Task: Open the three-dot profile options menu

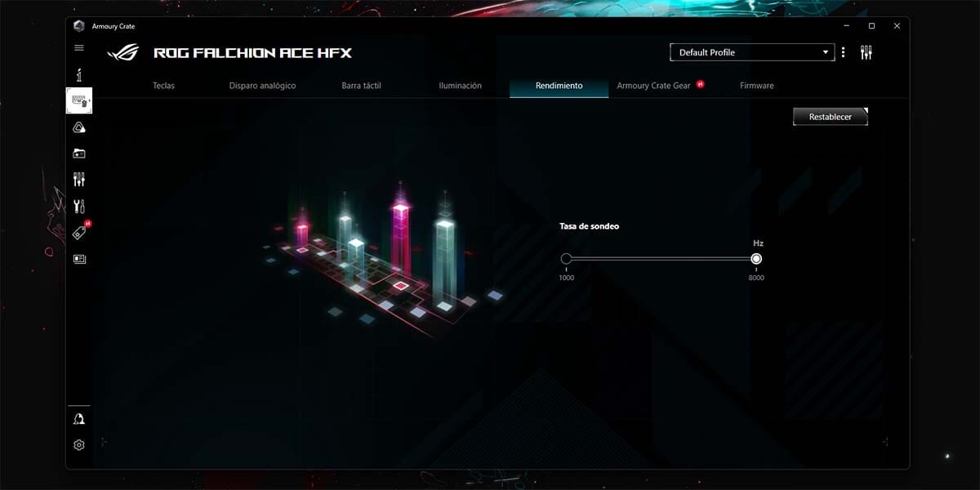Action: [843, 52]
